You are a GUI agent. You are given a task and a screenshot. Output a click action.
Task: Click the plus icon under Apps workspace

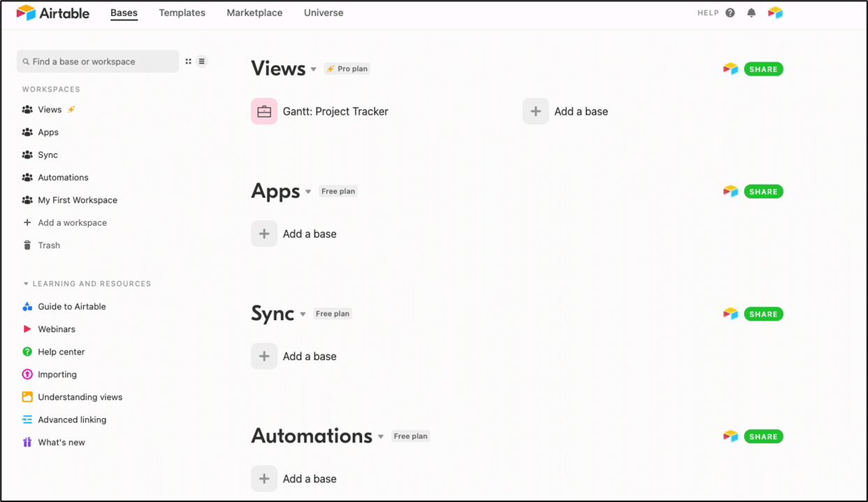pyautogui.click(x=264, y=234)
